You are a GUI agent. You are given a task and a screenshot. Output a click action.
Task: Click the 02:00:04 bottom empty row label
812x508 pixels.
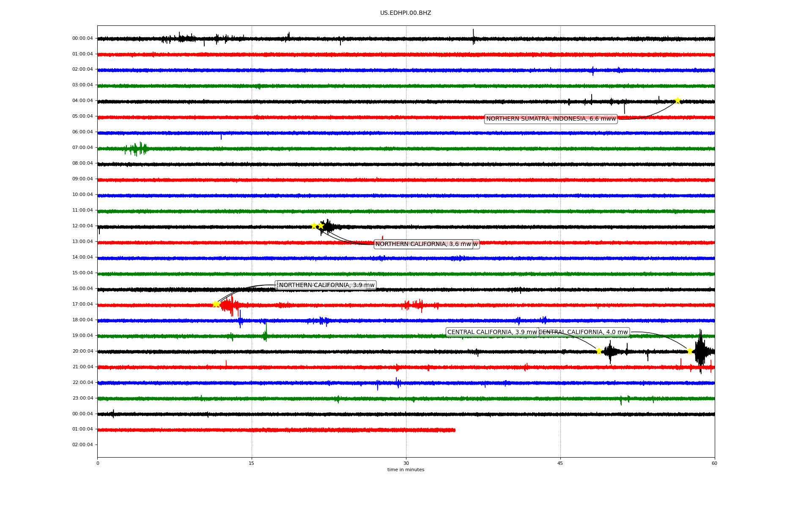pos(82,445)
